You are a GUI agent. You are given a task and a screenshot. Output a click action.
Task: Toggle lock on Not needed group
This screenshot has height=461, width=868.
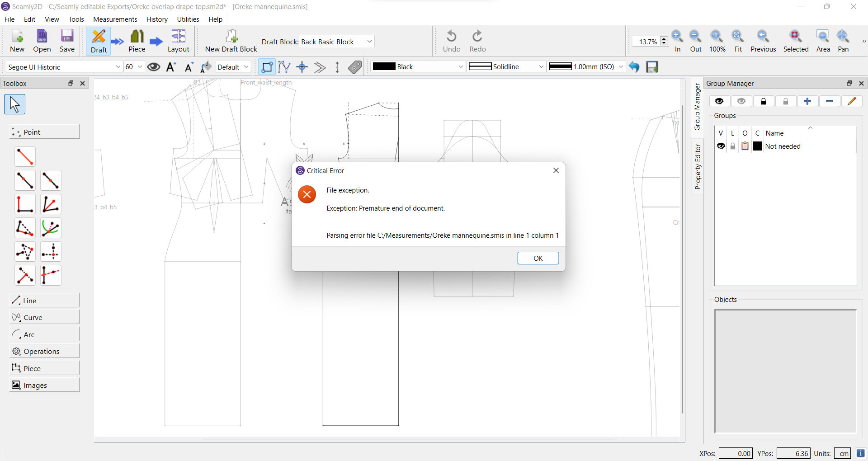(733, 146)
